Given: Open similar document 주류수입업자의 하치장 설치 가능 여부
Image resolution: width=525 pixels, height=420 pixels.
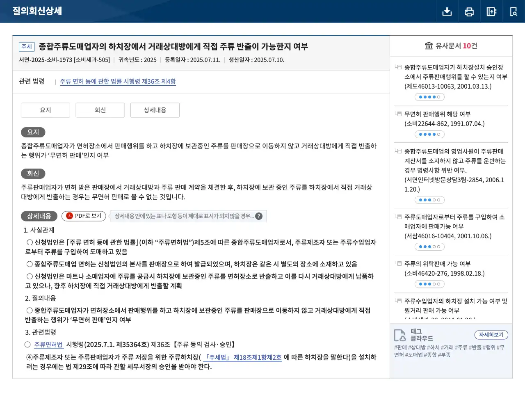Looking at the screenshot, I should [456, 306].
